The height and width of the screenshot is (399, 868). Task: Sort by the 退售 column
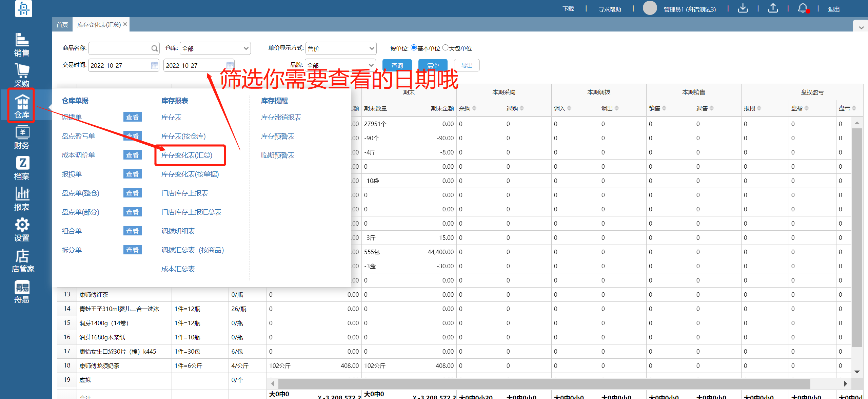point(712,108)
